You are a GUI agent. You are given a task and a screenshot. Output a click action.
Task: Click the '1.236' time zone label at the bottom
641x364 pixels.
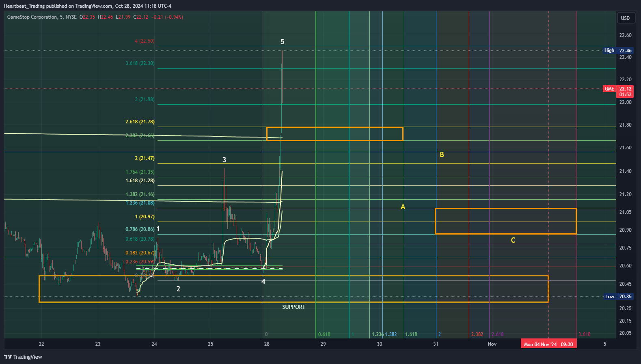[x=378, y=334]
